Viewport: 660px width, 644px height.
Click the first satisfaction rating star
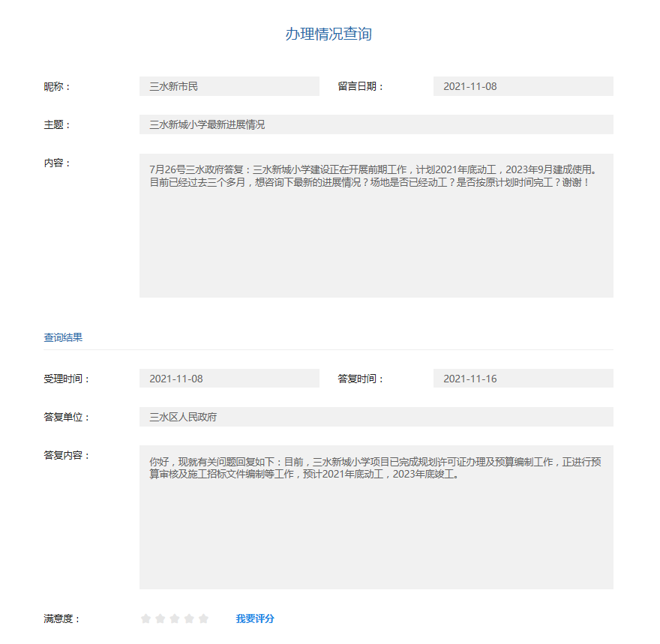(x=146, y=619)
